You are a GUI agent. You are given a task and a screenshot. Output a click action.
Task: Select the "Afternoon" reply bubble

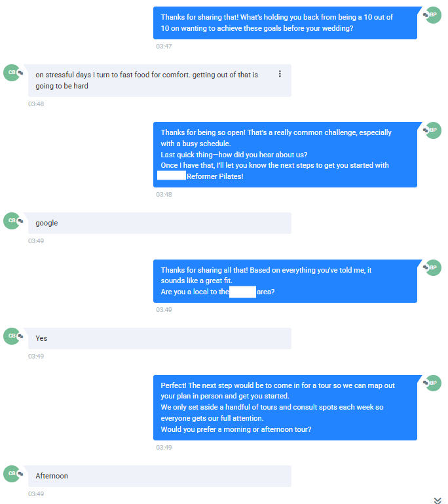pyautogui.click(x=159, y=476)
